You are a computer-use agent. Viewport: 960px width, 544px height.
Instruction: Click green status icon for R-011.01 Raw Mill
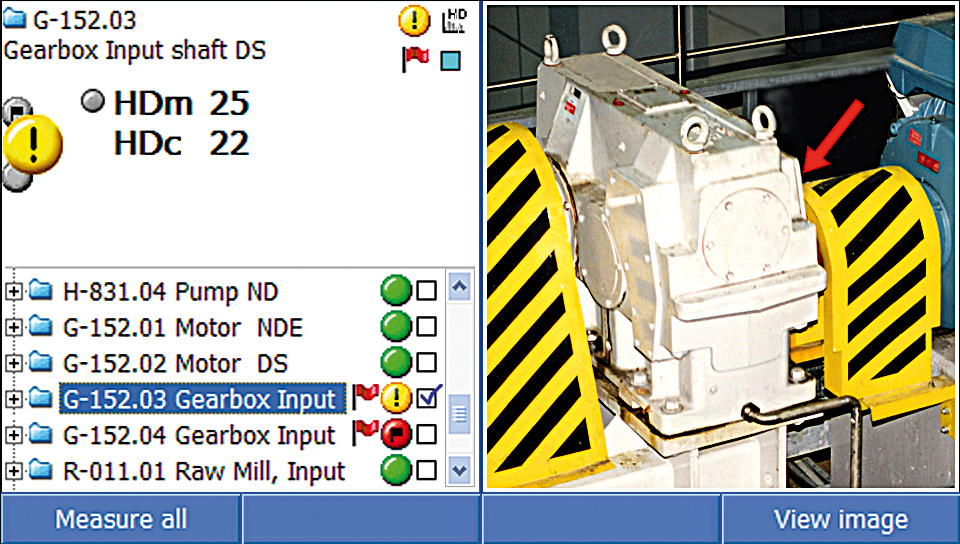click(x=395, y=471)
